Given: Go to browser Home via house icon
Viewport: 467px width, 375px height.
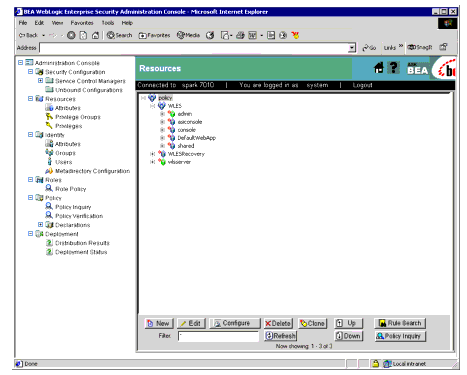Looking at the screenshot, I should pos(95,35).
